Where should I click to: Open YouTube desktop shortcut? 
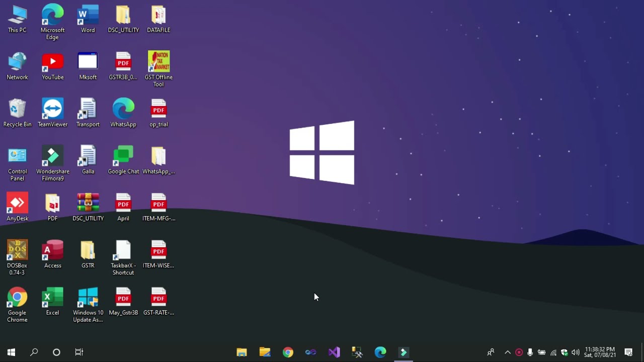[52, 66]
